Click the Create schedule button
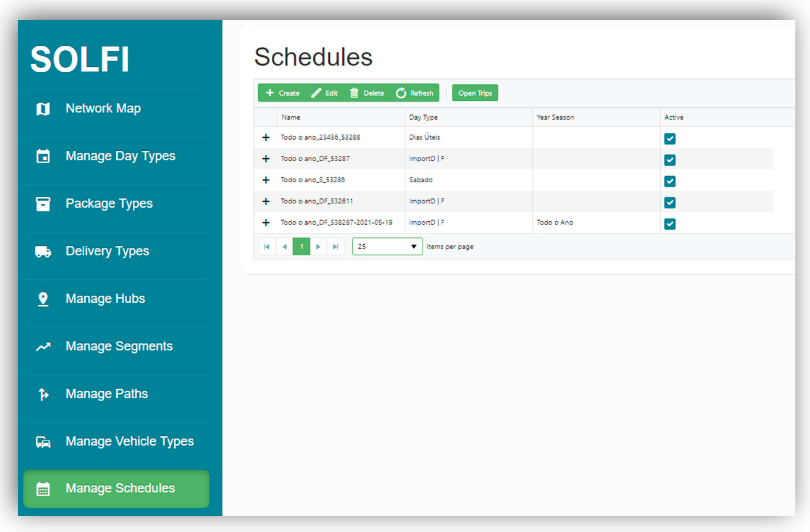The image size is (810, 532). coord(282,93)
